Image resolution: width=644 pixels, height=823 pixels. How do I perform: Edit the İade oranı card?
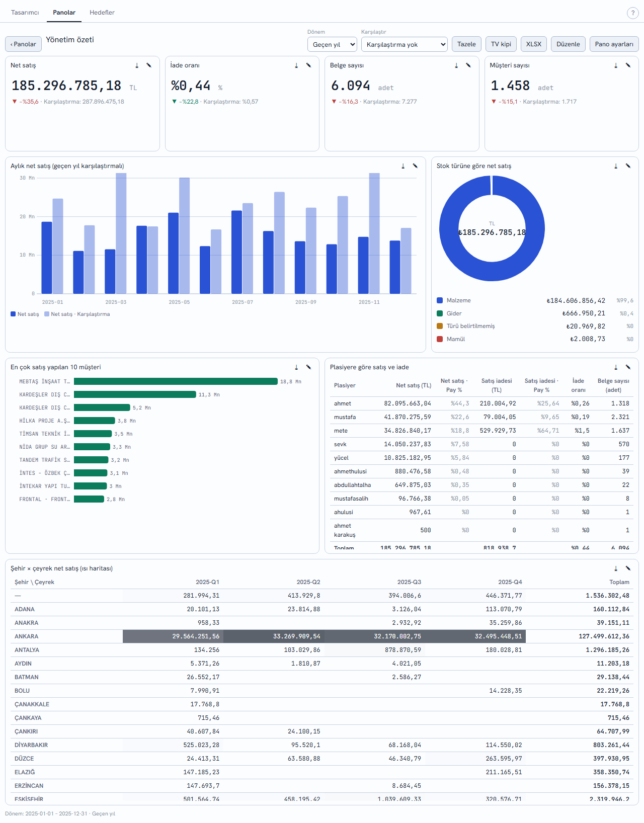pos(308,65)
